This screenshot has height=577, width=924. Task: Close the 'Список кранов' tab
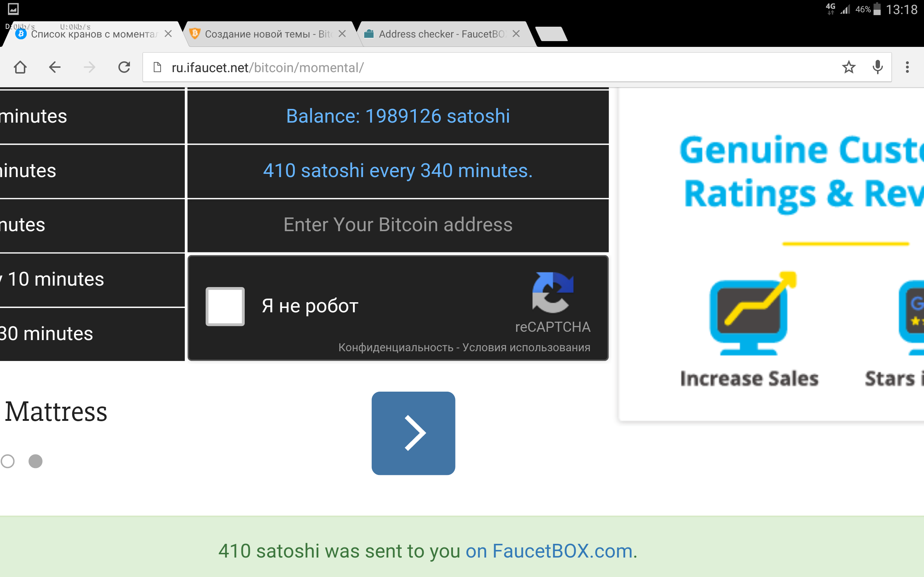coord(168,34)
